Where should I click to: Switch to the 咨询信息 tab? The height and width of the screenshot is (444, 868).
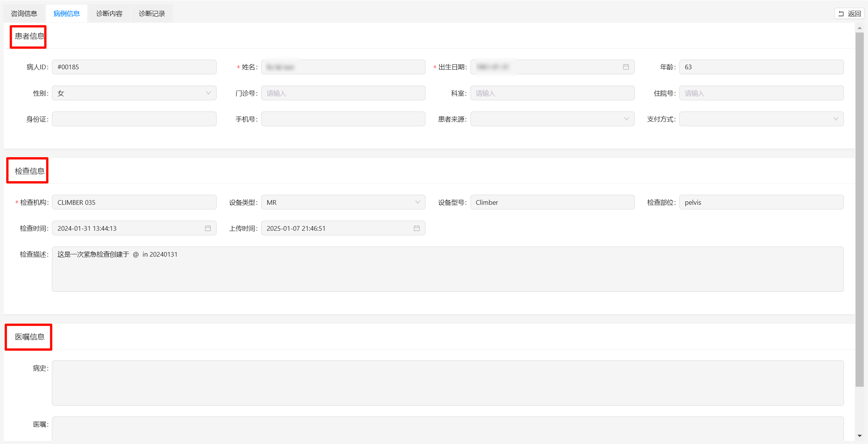pyautogui.click(x=24, y=14)
